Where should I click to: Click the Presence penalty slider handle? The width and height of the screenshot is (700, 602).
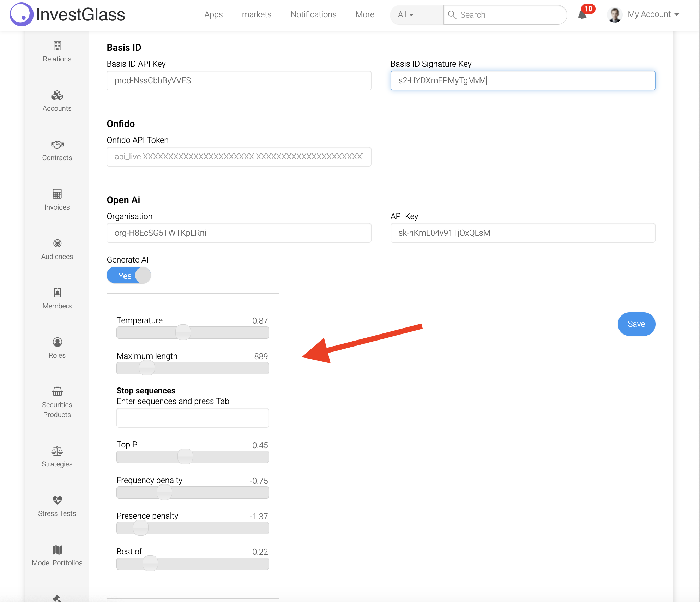click(141, 528)
